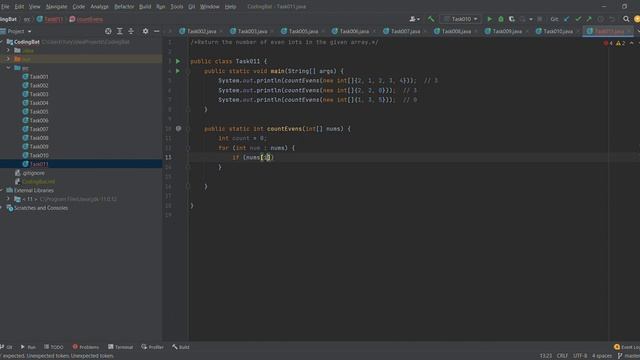Open the Analyze menu

(99, 7)
